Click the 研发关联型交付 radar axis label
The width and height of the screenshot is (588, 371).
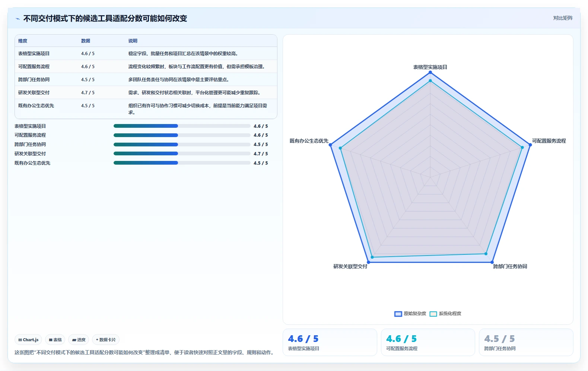pos(350,266)
